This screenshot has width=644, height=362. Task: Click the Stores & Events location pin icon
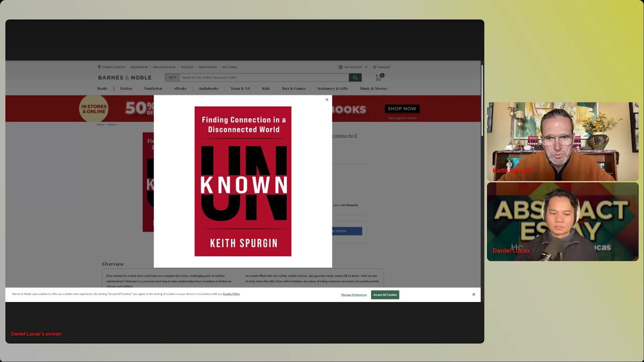100,67
